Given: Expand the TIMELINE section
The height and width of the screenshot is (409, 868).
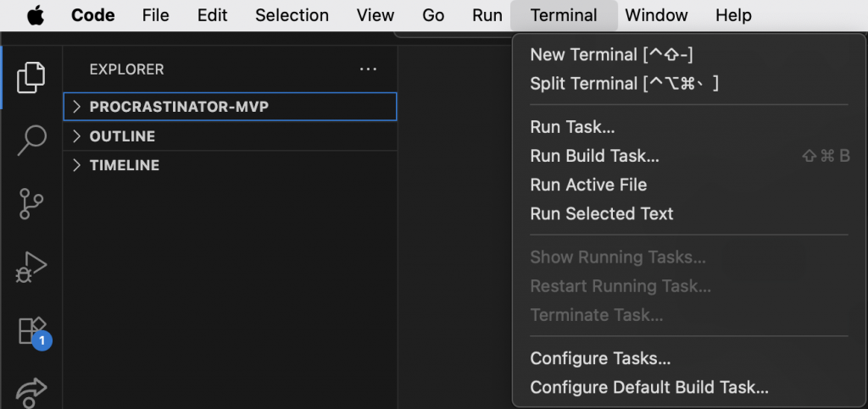Looking at the screenshot, I should coord(124,165).
